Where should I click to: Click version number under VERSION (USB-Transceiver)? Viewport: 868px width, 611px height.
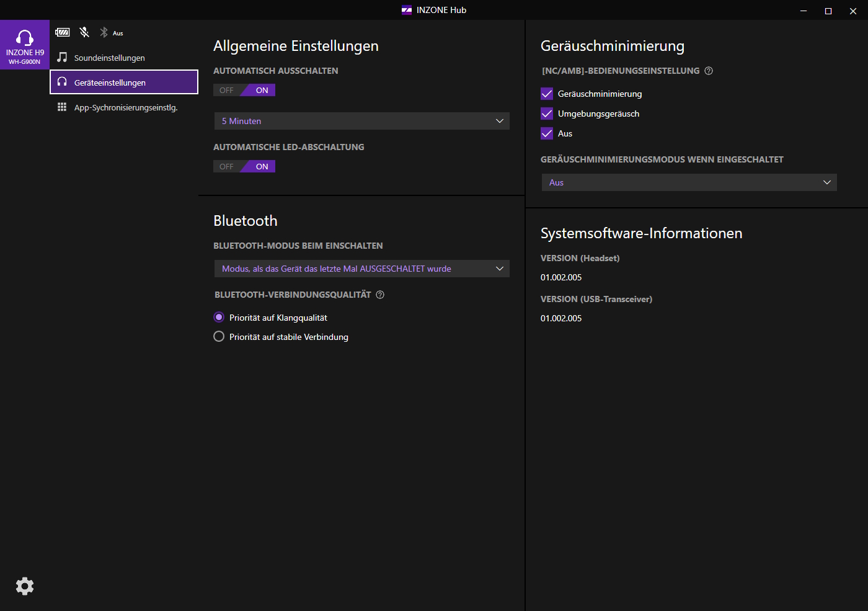561,318
